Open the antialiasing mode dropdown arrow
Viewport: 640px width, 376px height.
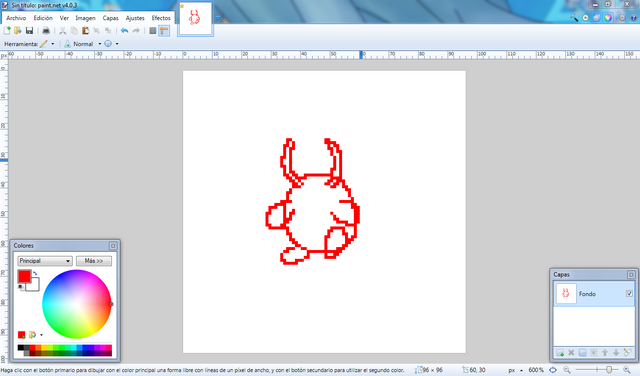coord(117,44)
